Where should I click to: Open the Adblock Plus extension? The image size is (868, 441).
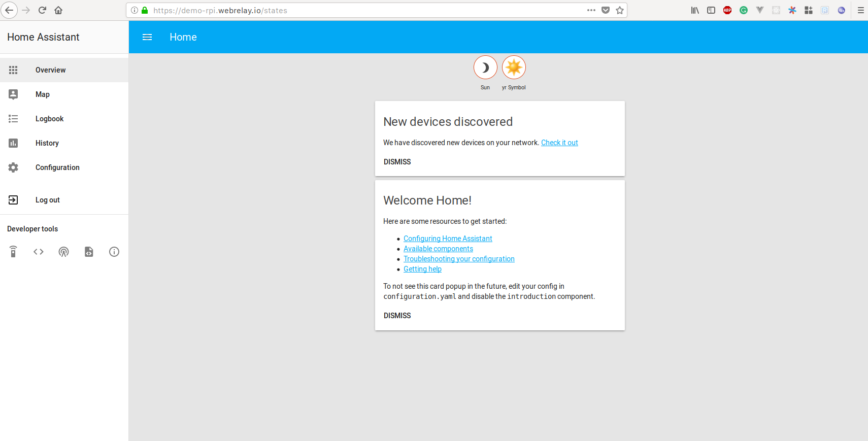pyautogui.click(x=727, y=10)
